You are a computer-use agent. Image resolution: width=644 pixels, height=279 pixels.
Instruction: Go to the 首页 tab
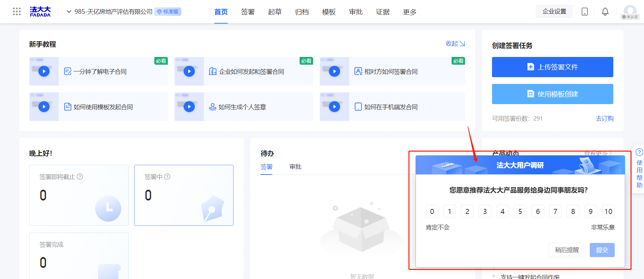(221, 12)
